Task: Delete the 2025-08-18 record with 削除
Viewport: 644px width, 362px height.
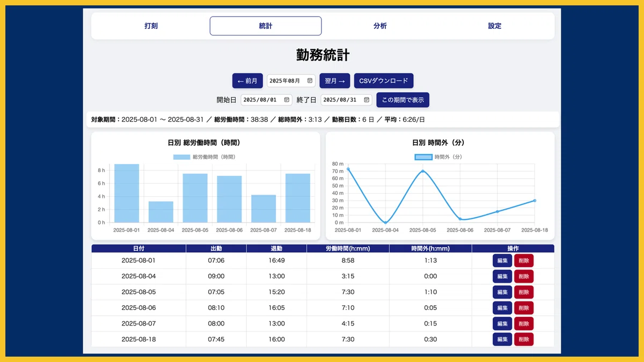Action: [524, 339]
